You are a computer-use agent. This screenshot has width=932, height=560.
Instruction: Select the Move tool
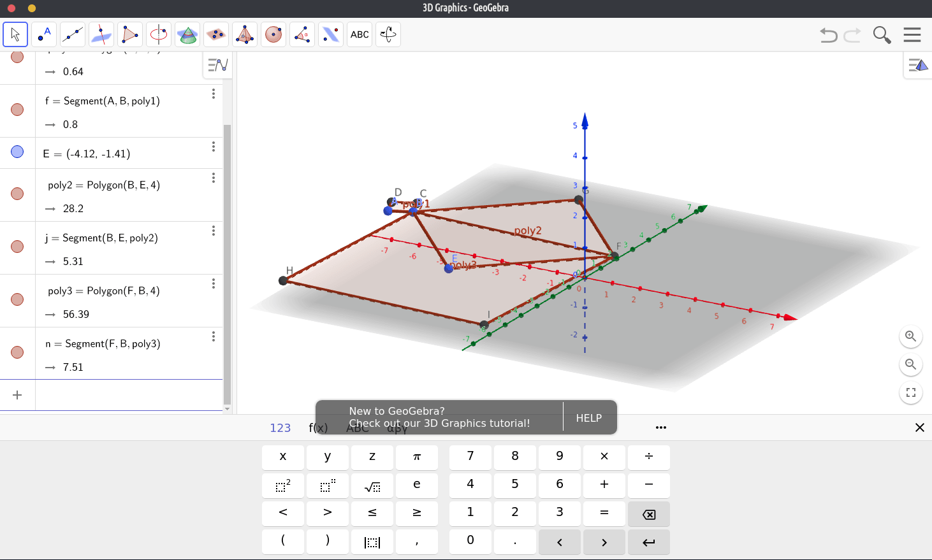click(15, 34)
